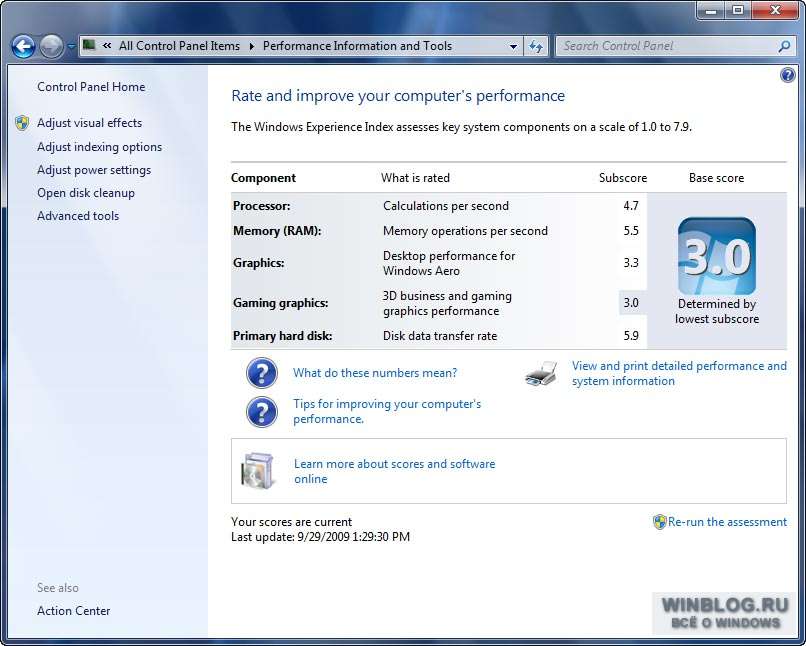Open Tips for improving your computer's performance
Screen dimensions: 806x646
click(x=387, y=411)
